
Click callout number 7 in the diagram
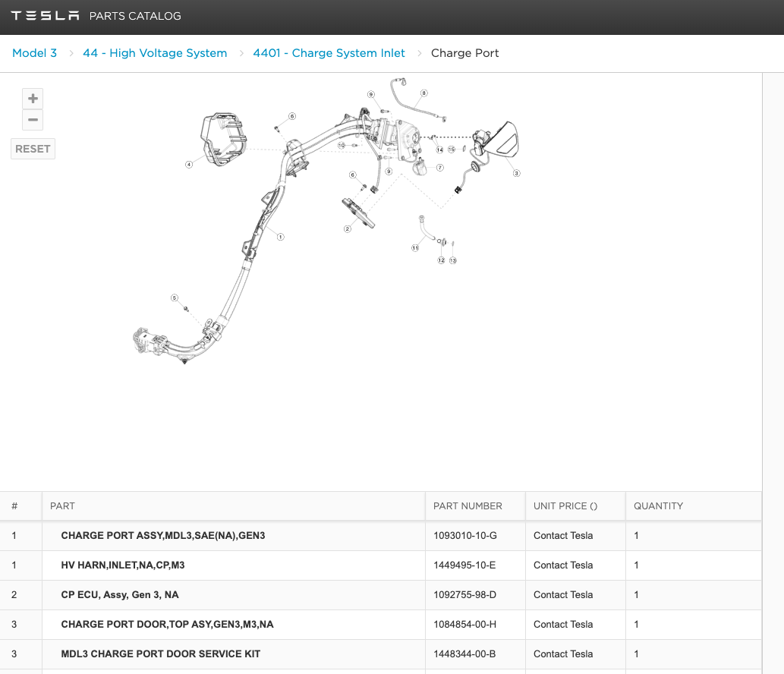point(439,168)
